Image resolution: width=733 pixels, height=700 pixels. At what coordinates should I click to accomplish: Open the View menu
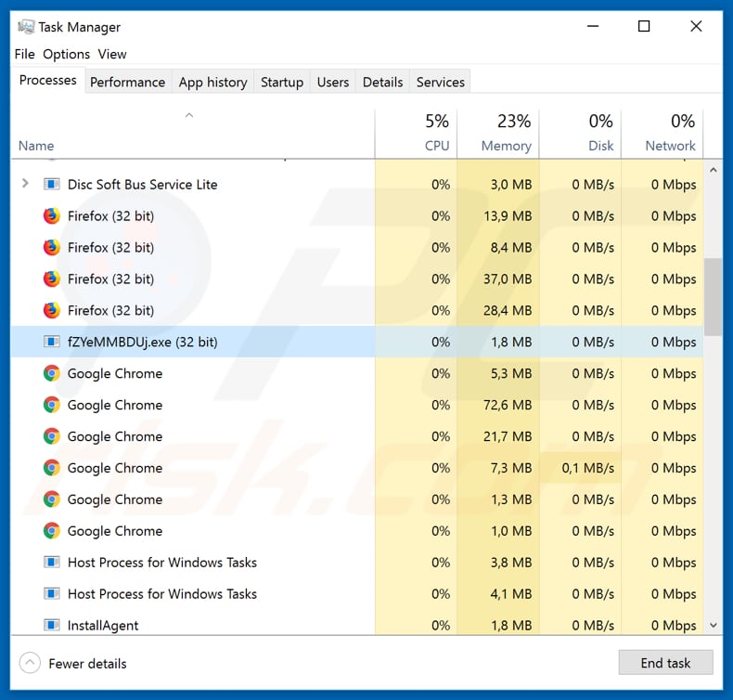tap(112, 54)
